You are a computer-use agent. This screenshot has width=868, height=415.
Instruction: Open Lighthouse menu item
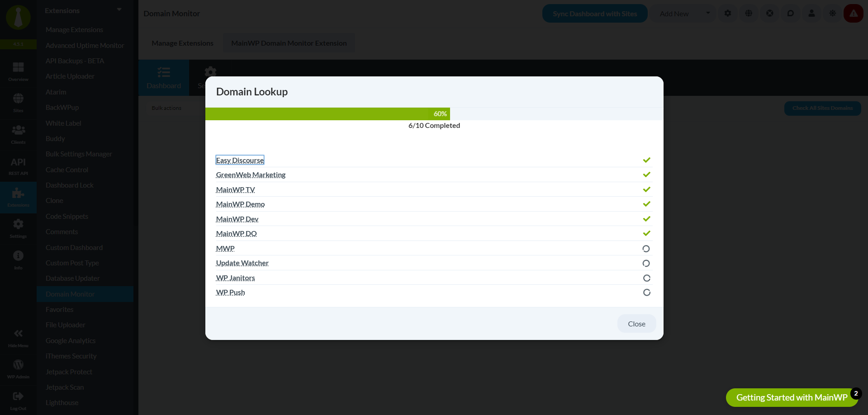click(62, 402)
